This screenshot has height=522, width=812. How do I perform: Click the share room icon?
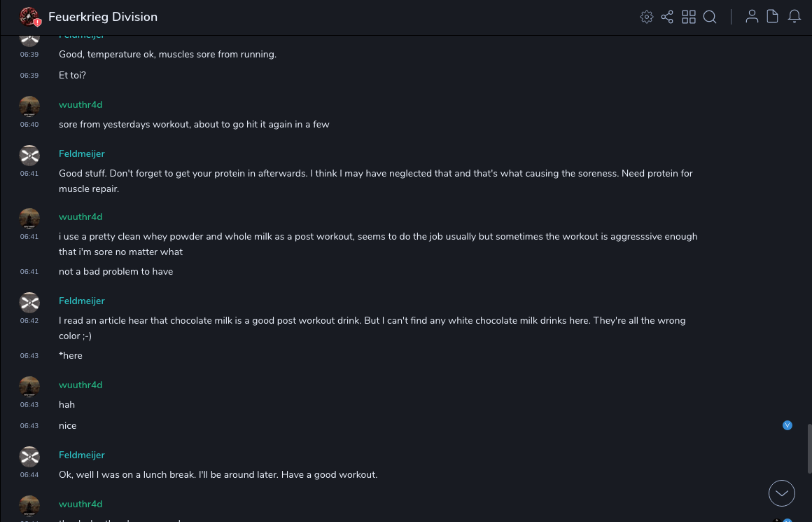[667, 17]
